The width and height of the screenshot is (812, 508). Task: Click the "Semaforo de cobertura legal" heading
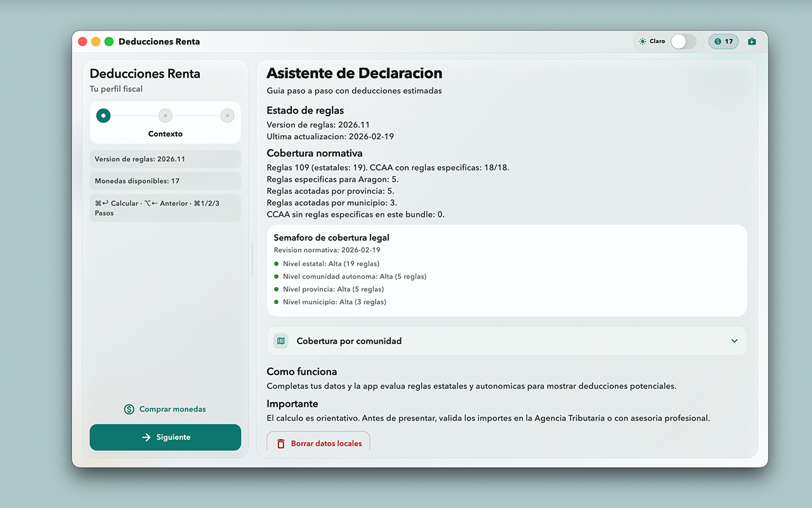coord(332,237)
